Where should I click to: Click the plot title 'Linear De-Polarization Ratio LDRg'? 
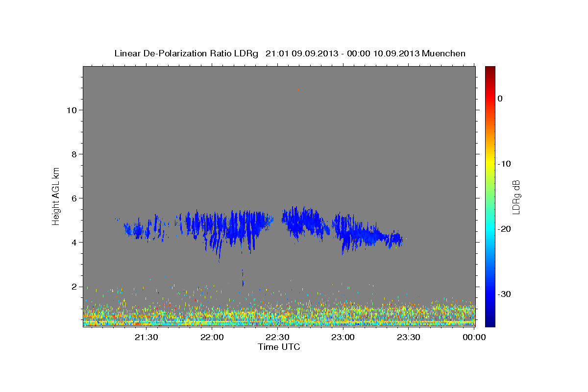[x=186, y=53]
